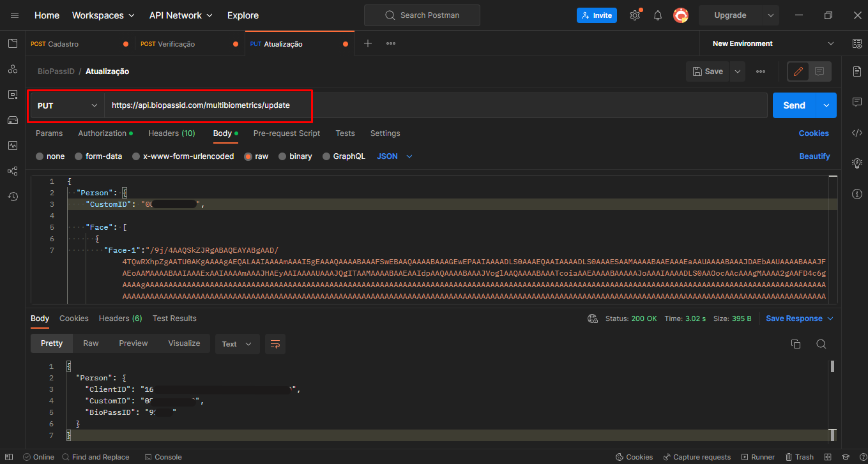Open Workspaces dropdown menu

click(103, 15)
